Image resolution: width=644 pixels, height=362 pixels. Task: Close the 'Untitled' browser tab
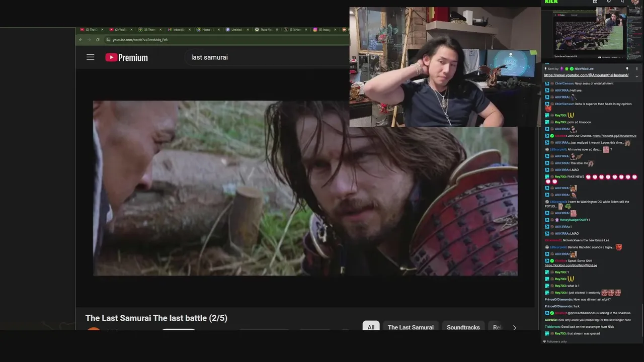click(x=248, y=30)
